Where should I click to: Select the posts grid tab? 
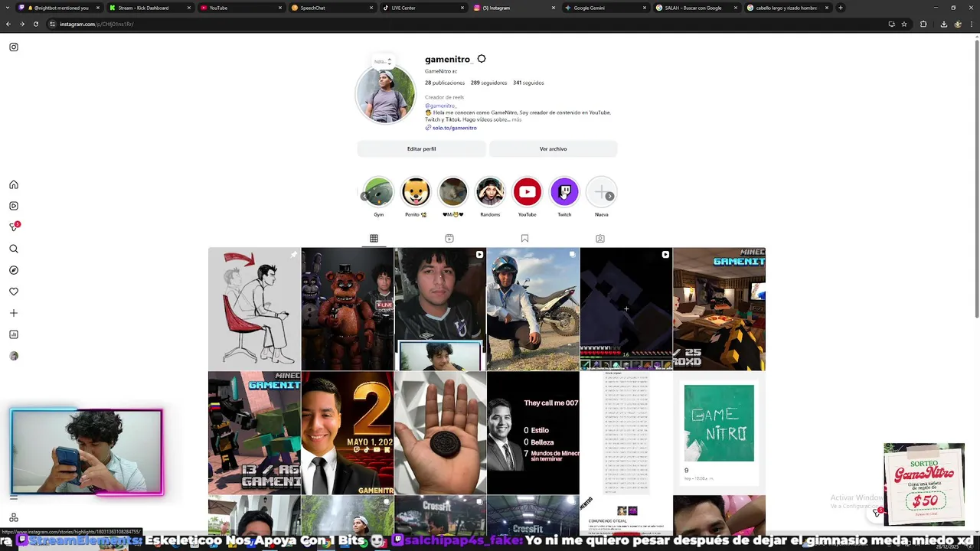[374, 239]
